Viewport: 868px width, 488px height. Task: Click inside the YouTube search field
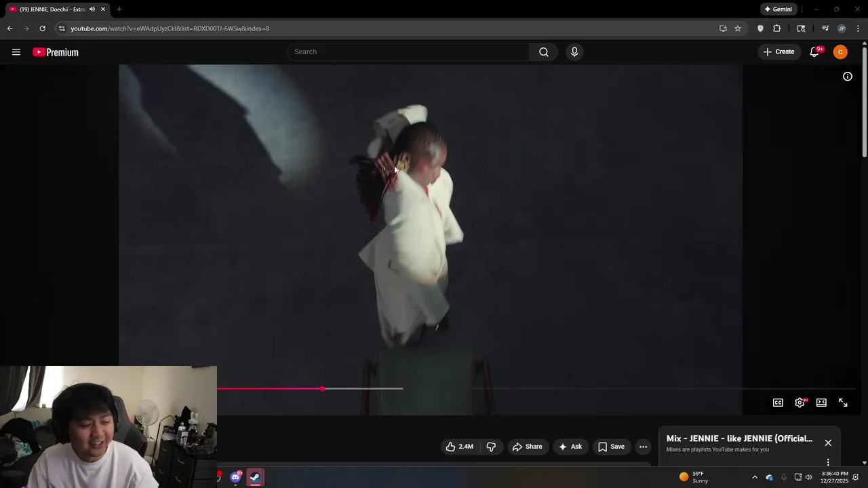(409, 52)
